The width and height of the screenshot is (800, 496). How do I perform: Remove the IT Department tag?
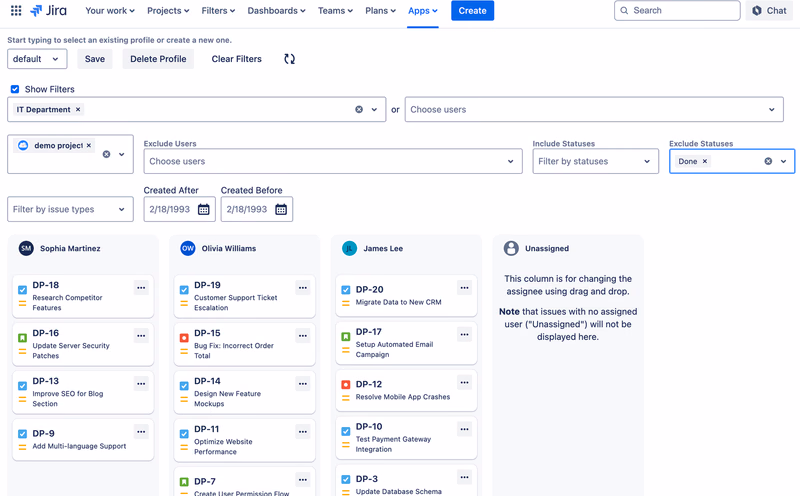78,109
